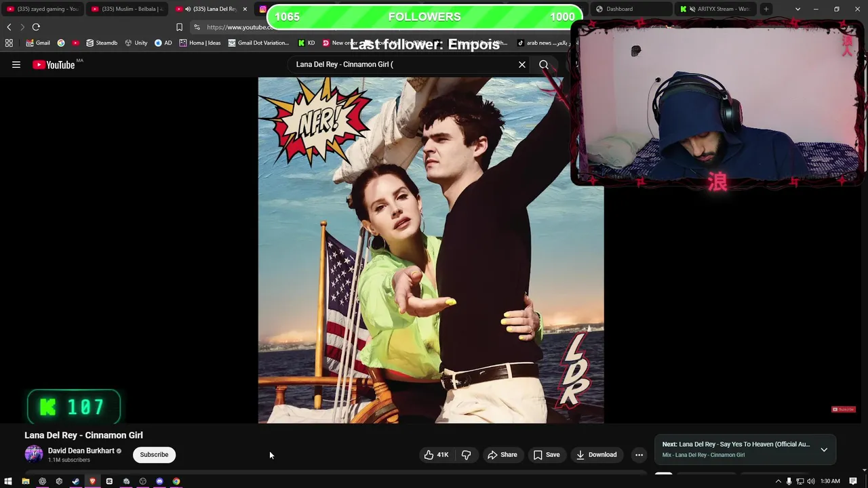The height and width of the screenshot is (488, 868).
Task: Click the NFR album cover video
Action: tap(431, 250)
